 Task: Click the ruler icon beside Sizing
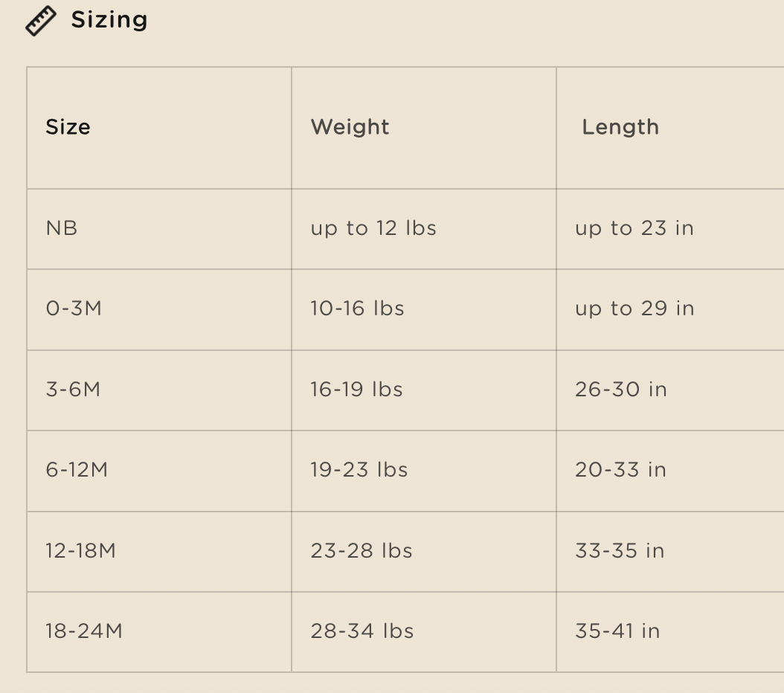point(41,21)
